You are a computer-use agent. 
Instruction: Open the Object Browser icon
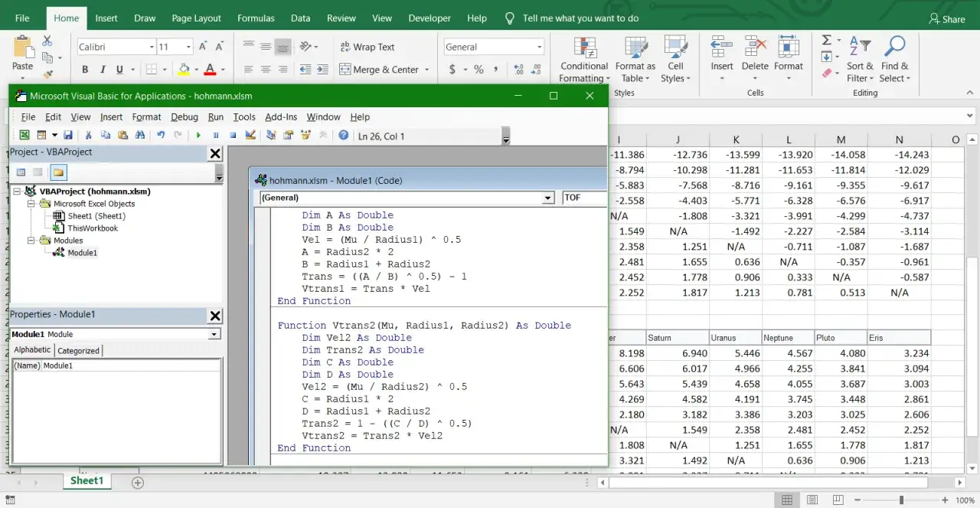tap(307, 136)
